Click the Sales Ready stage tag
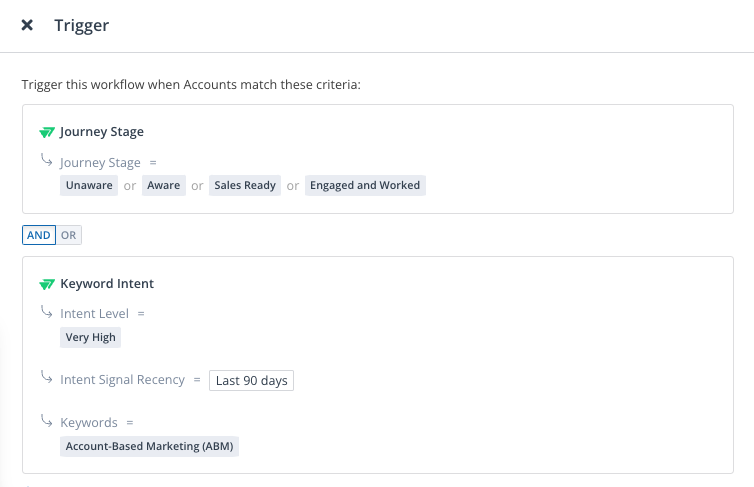Screen dimensions: 754x487 245,186
